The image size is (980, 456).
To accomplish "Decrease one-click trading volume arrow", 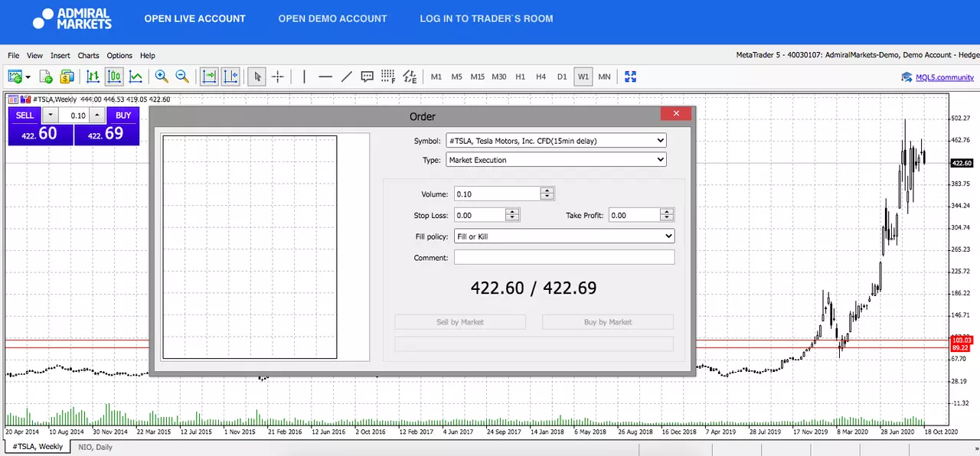I will tap(51, 116).
